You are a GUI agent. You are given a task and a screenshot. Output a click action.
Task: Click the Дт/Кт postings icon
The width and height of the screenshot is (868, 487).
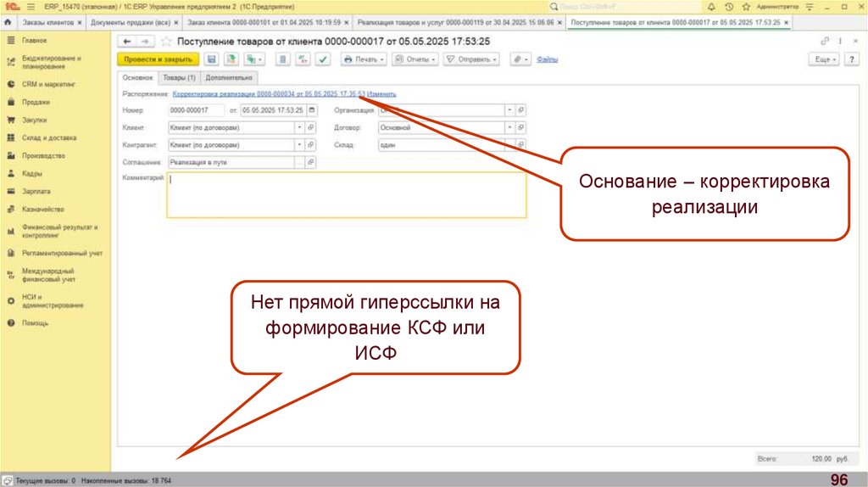point(303,59)
